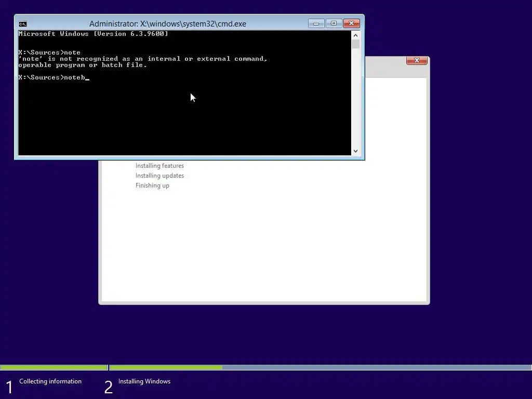This screenshot has width=532, height=399.
Task: Click the 'is not recognized' error line
Action: [143, 59]
